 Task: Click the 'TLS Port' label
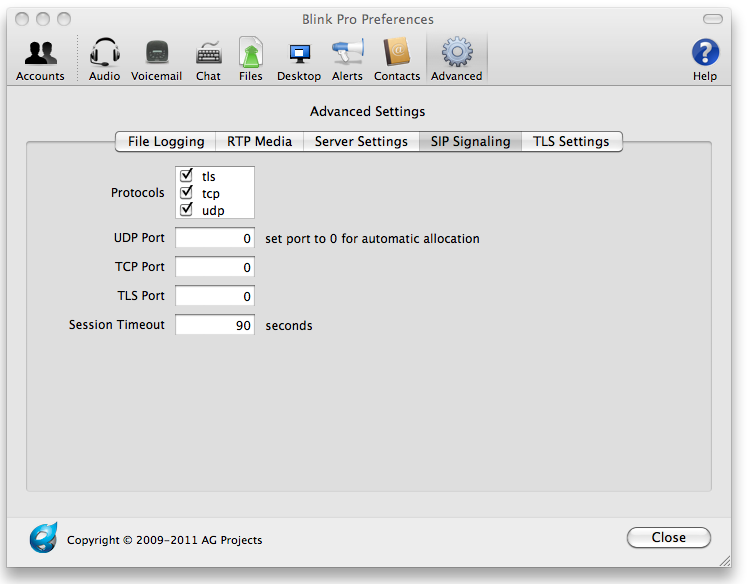click(x=141, y=296)
